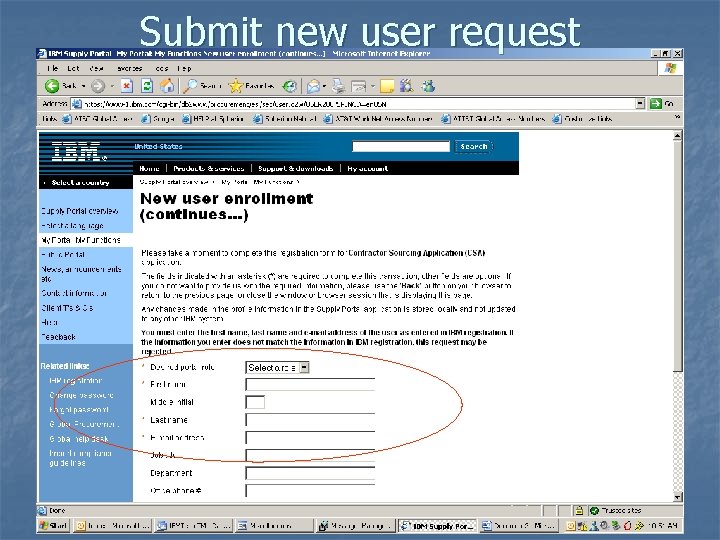Image resolution: width=720 pixels, height=540 pixels.
Task: Open the Change password related link
Action: coord(81,395)
